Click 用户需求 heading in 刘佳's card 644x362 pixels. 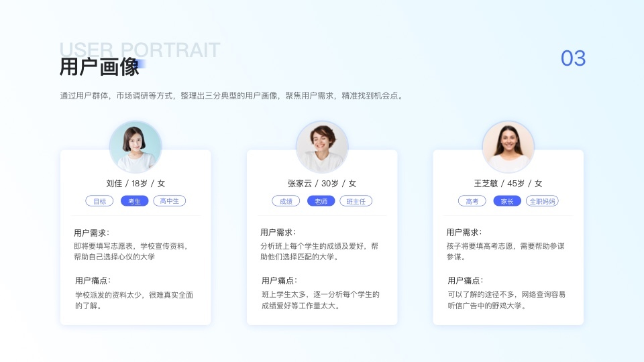point(92,233)
